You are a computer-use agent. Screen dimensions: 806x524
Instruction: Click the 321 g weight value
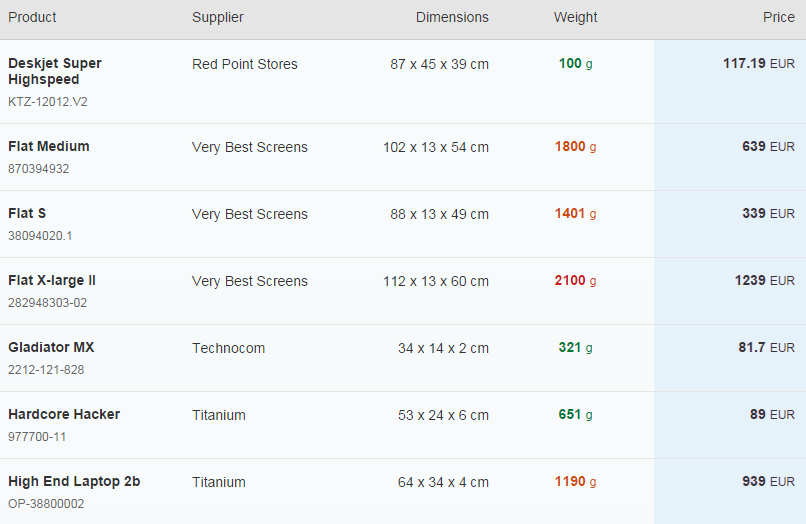(575, 348)
